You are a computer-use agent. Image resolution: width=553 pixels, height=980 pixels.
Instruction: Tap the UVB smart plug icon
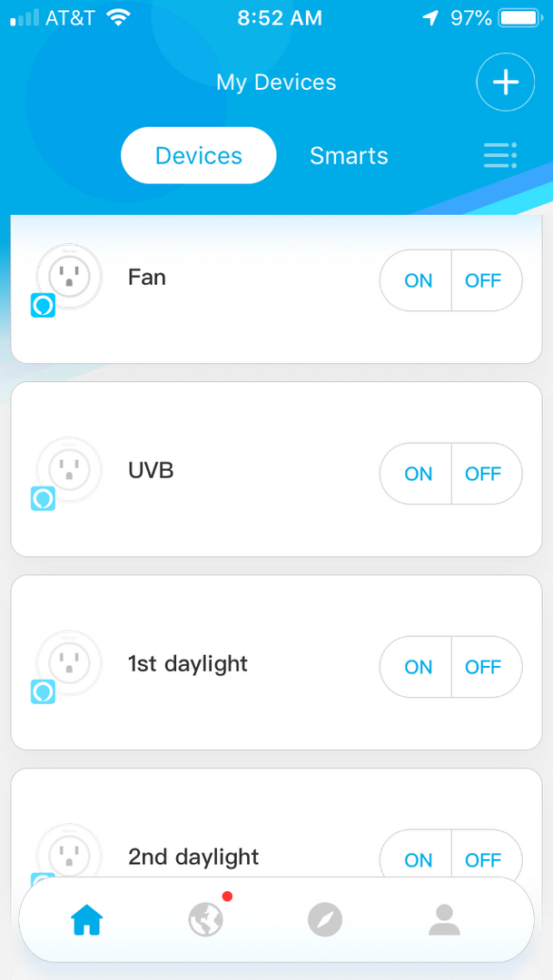coord(69,469)
